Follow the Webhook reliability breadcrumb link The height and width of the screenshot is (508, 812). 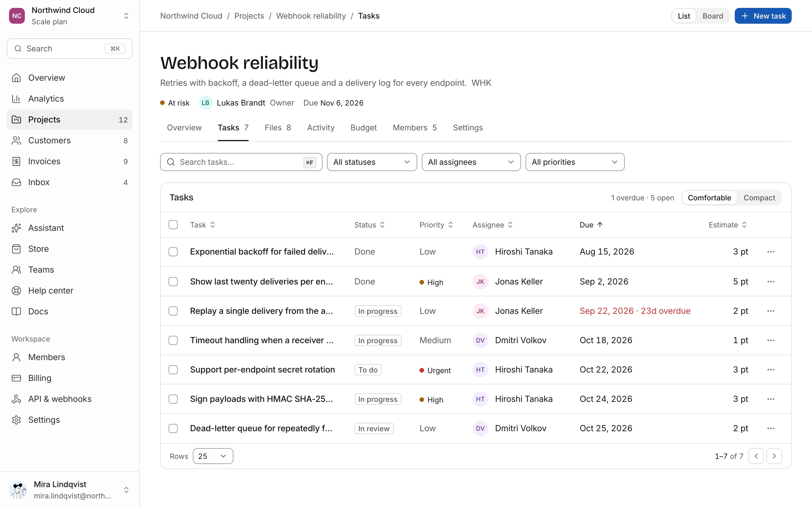pos(311,16)
